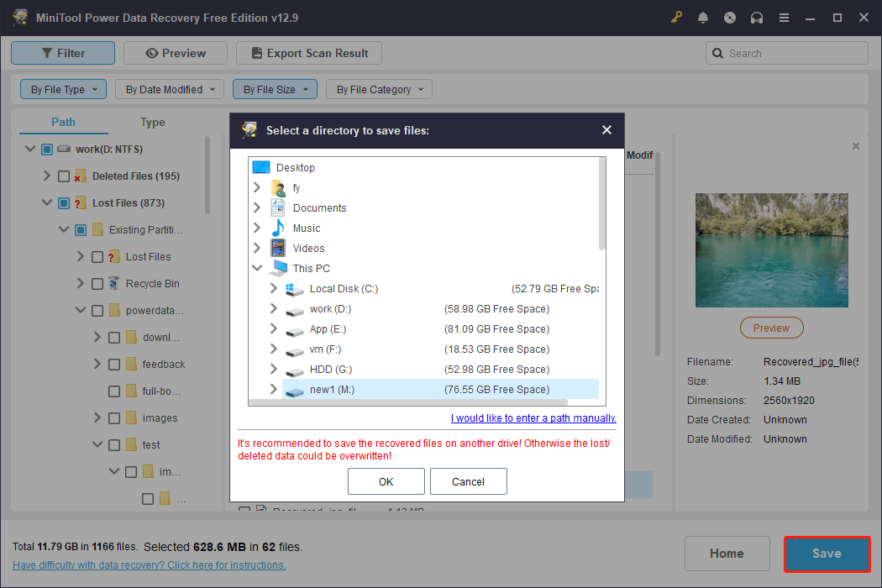Click the Recycle Bin icon in path tree
The width and height of the screenshot is (882, 588).
113,283
